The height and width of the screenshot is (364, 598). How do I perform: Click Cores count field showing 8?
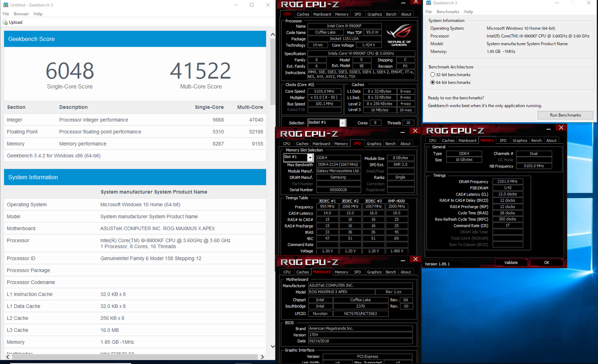pos(375,123)
